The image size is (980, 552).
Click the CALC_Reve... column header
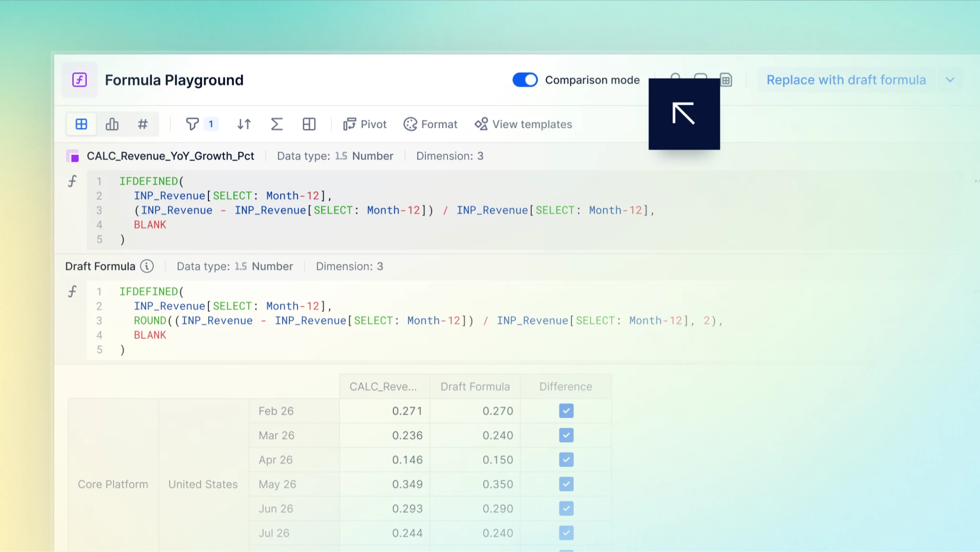pos(385,386)
